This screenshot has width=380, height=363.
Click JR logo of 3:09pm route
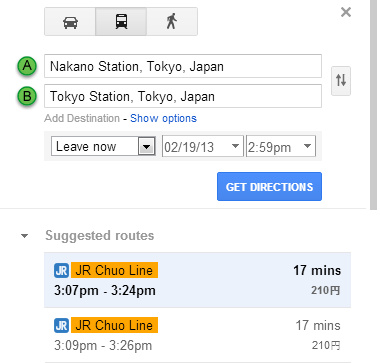click(x=61, y=325)
